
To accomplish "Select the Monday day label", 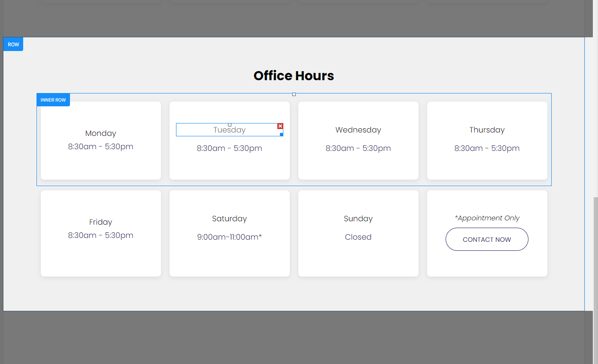I will coord(101,133).
